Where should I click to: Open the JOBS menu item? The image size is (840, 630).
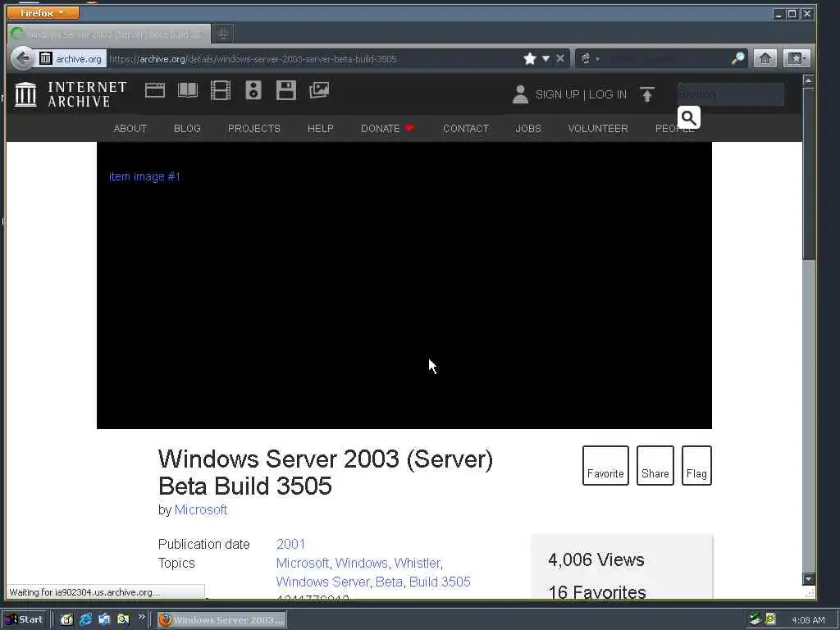[528, 129]
